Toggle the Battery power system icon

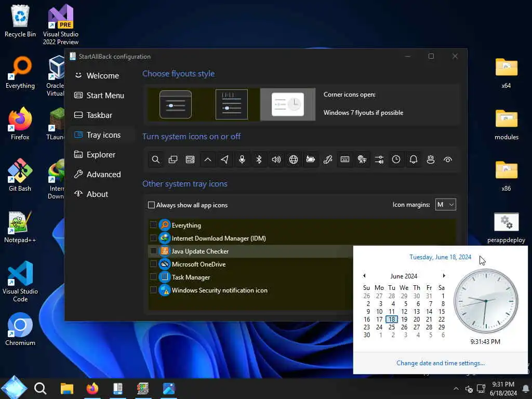click(x=311, y=159)
